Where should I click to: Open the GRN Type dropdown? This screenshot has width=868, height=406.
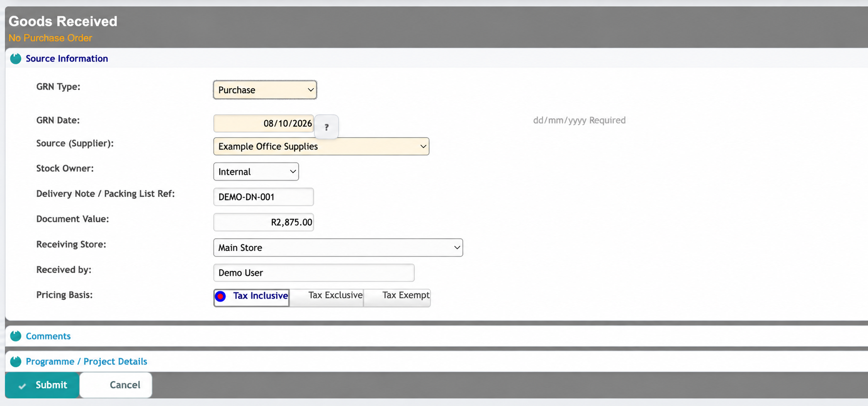tap(265, 90)
